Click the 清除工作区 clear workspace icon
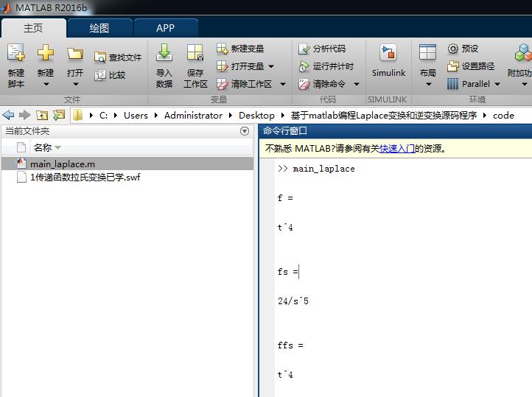The width and height of the screenshot is (532, 397). click(223, 84)
